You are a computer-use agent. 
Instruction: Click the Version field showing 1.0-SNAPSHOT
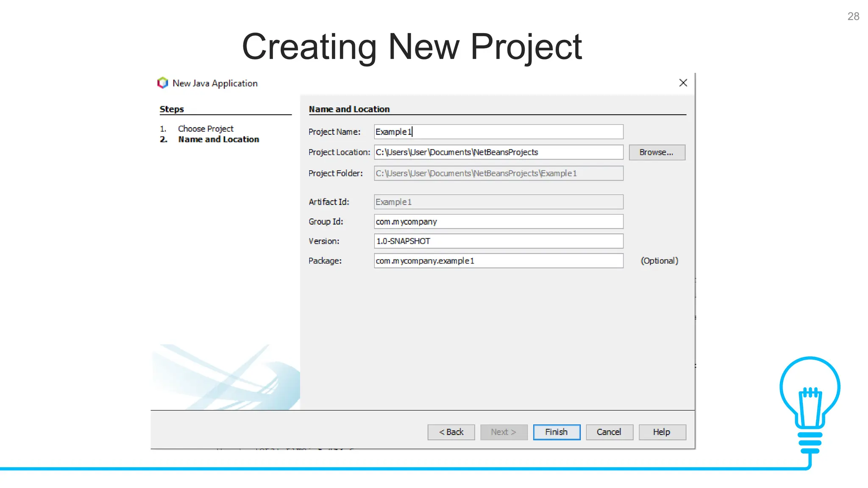(x=498, y=241)
